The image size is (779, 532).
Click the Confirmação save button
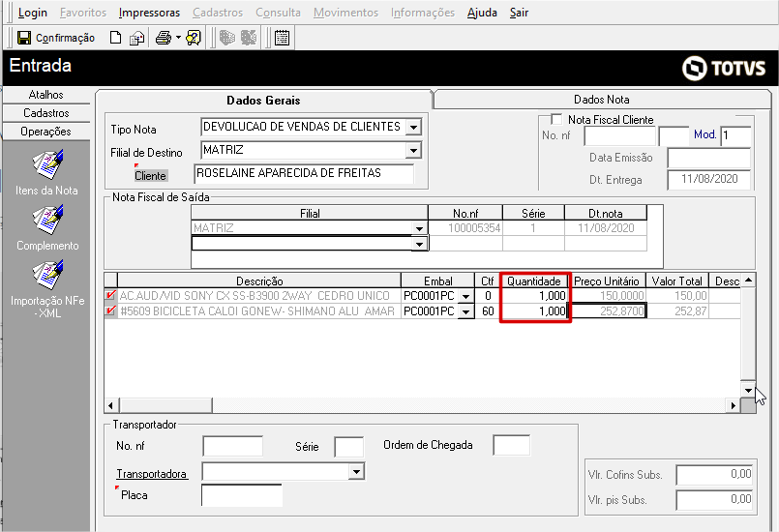pos(56,38)
